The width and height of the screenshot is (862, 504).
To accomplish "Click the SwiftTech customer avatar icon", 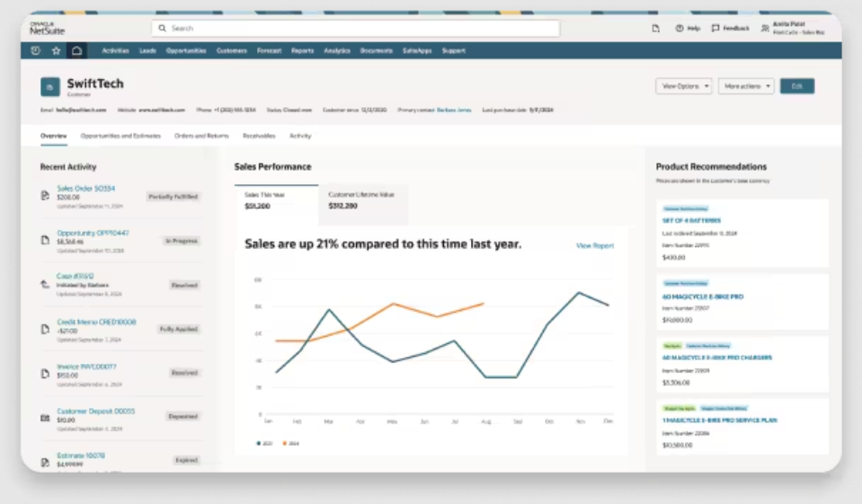I will click(50, 87).
